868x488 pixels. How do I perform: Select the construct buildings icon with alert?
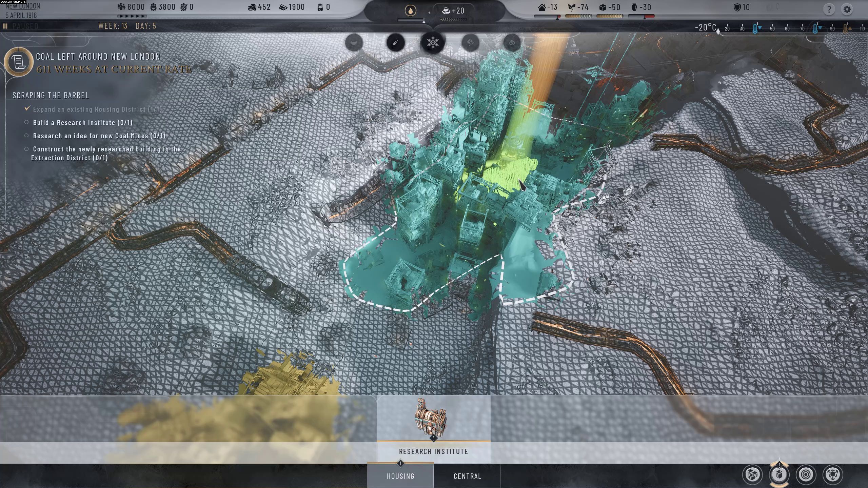779,474
